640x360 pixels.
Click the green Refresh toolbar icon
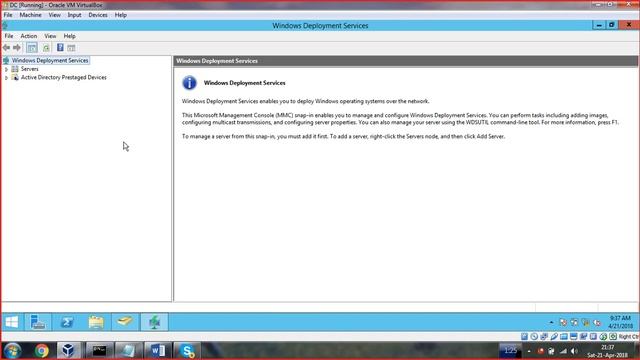pos(46,48)
